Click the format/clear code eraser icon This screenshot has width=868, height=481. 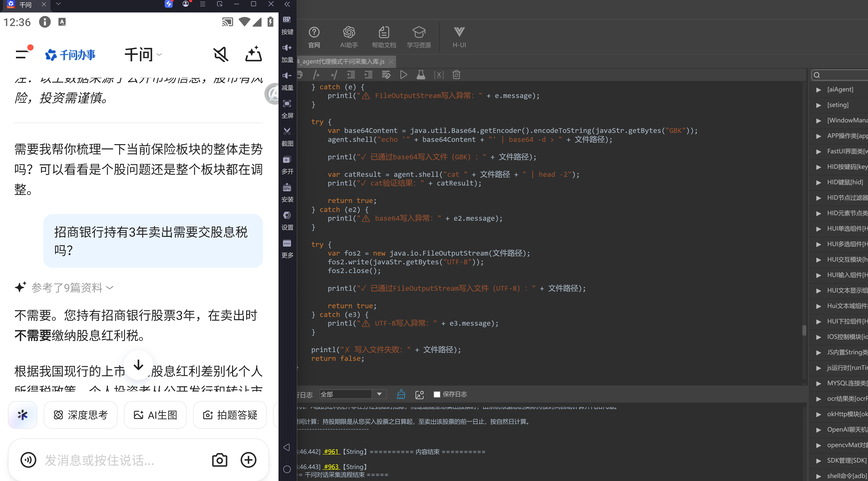click(x=386, y=75)
